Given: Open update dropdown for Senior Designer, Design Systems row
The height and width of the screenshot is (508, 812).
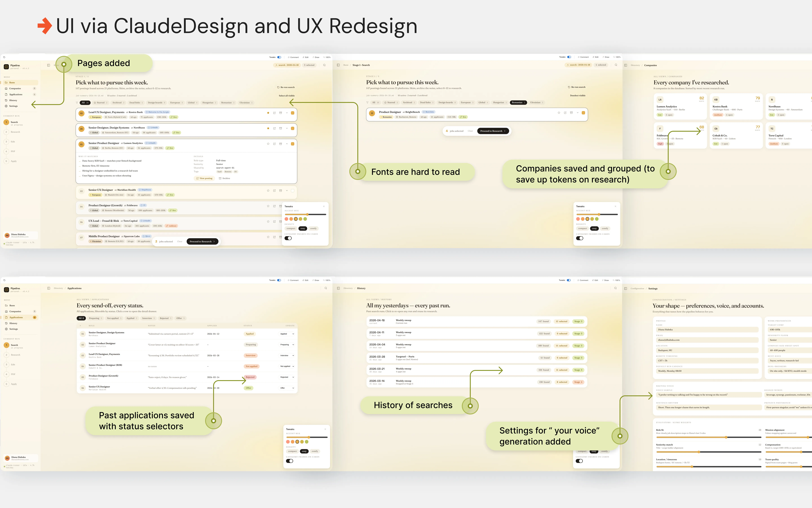Looking at the screenshot, I should pos(287,334).
